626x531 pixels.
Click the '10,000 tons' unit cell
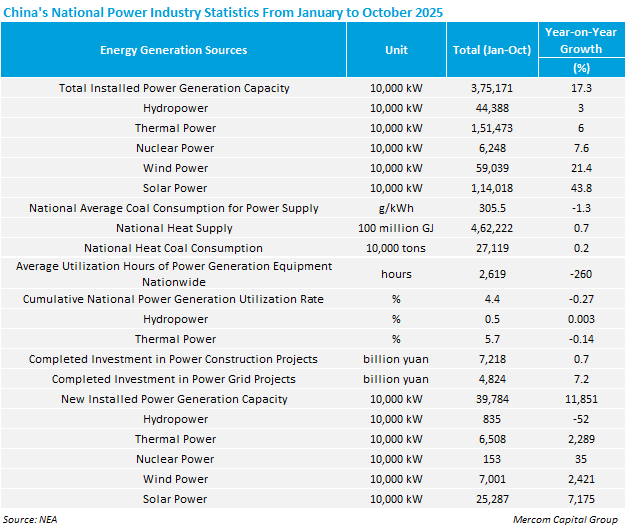(x=396, y=248)
